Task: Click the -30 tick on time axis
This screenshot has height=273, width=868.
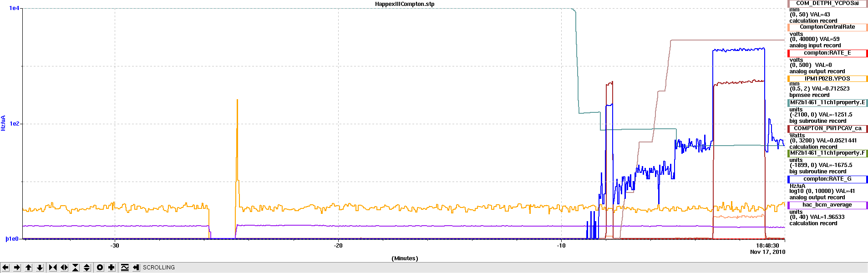Action: (115, 246)
